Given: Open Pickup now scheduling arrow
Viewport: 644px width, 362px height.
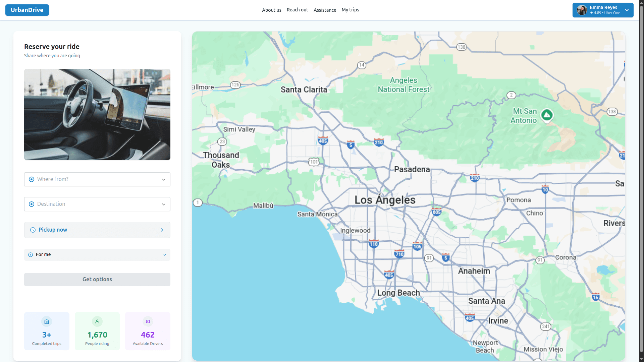Looking at the screenshot, I should [x=162, y=230].
